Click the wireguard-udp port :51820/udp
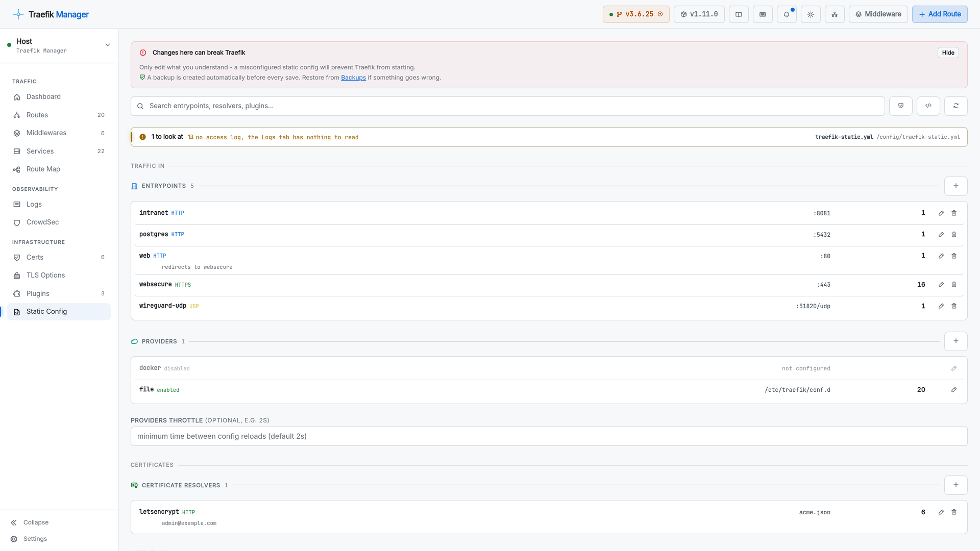The height and width of the screenshot is (551, 980). (813, 306)
